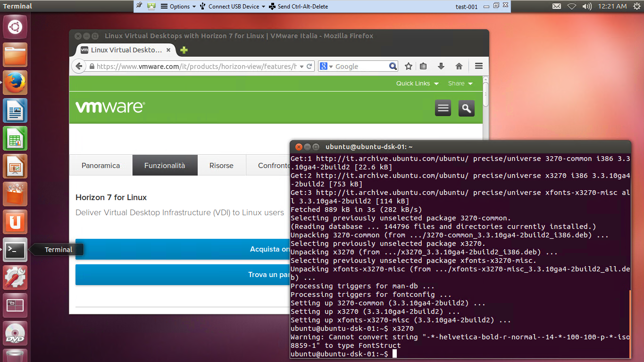Open VMware site hamburger menu button

click(443, 108)
